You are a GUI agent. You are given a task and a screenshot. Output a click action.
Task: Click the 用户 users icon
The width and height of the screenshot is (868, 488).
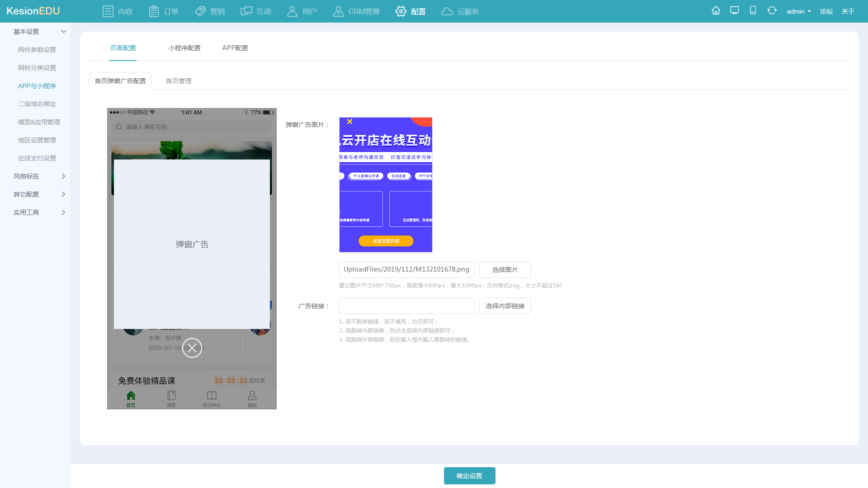(292, 11)
